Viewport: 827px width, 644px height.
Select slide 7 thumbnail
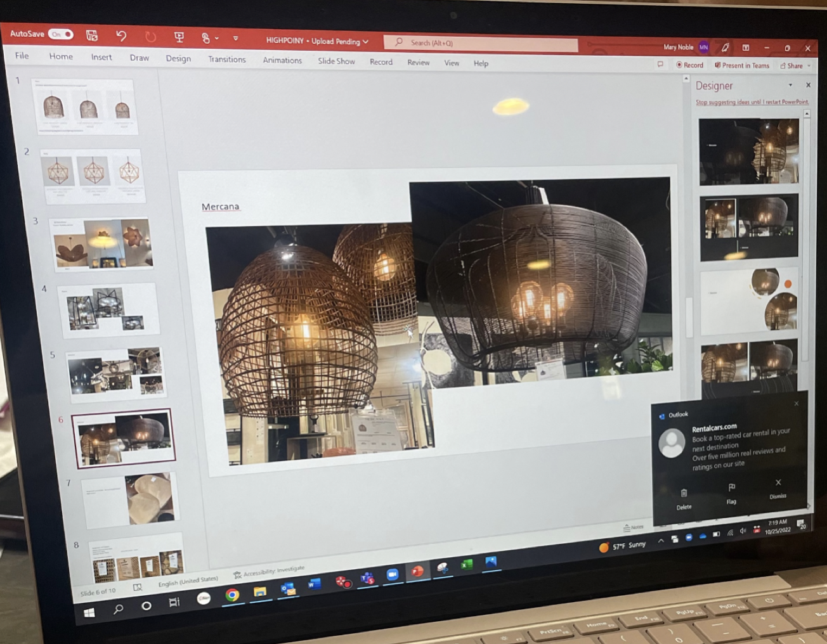pyautogui.click(x=129, y=499)
